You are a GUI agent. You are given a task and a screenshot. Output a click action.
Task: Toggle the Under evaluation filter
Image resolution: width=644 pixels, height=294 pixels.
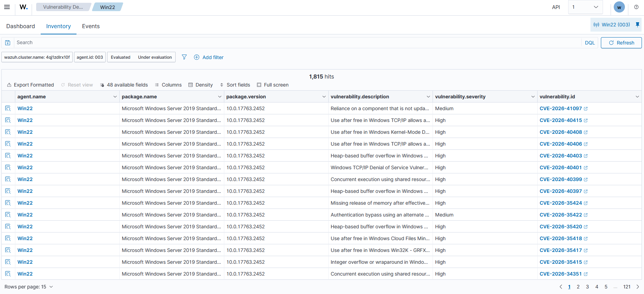pyautogui.click(x=155, y=57)
